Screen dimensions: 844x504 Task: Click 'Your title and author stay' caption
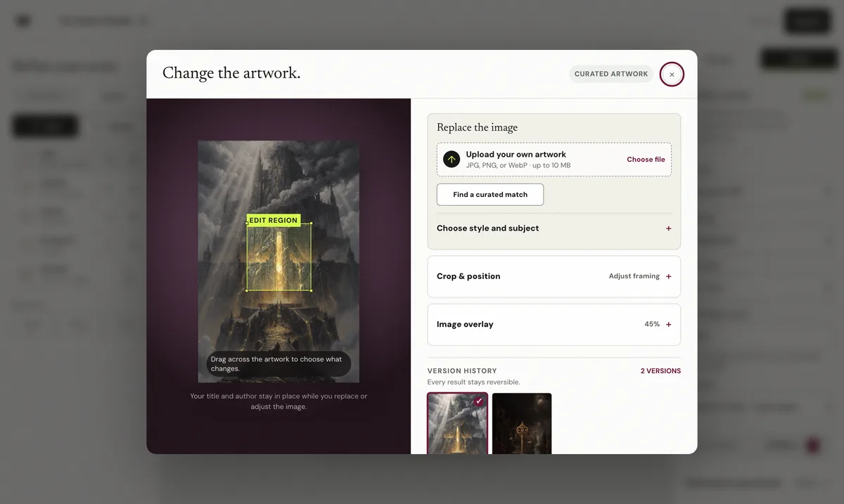pos(279,401)
